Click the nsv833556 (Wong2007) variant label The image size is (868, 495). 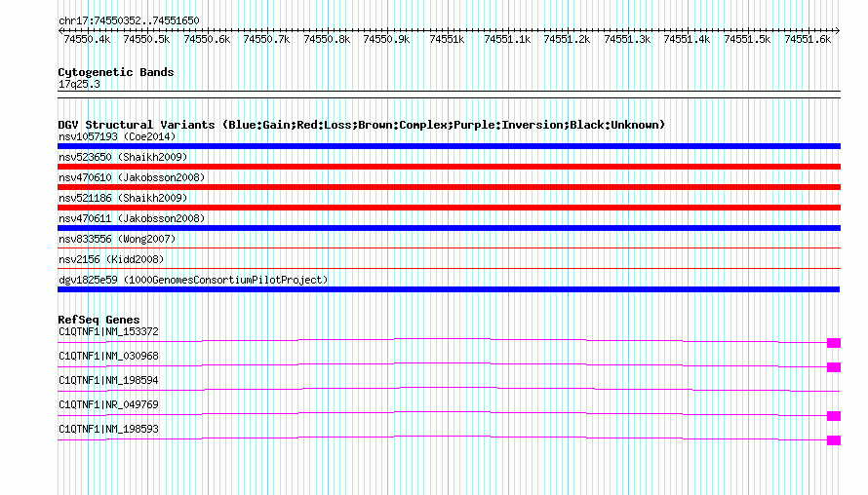117,239
